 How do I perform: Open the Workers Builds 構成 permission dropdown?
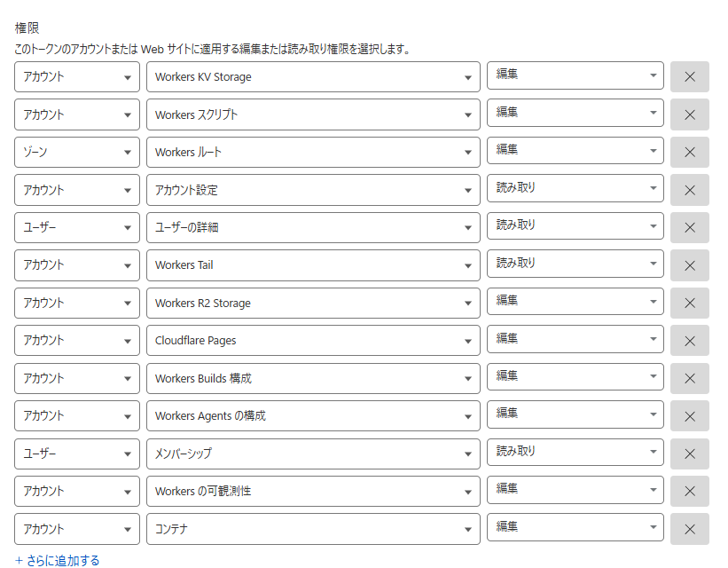311,377
